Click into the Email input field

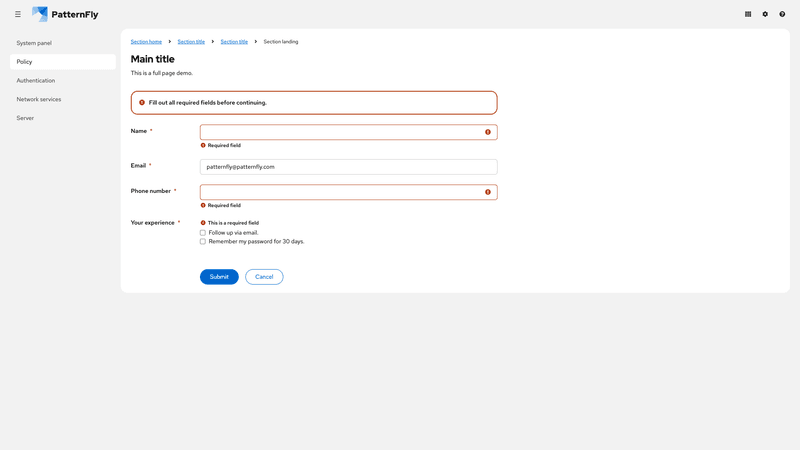[x=348, y=167]
